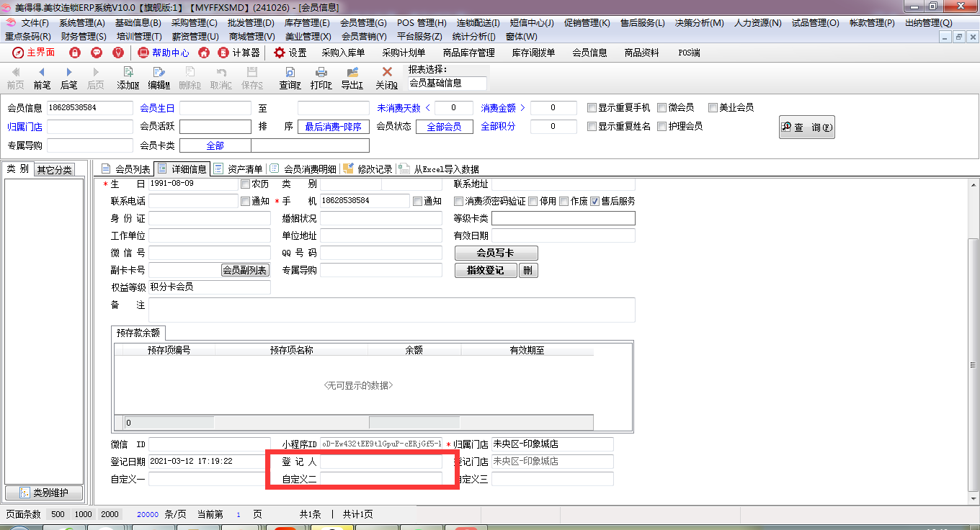Image resolution: width=980 pixels, height=530 pixels.
Task: Click 会员写卡 button
Action: coord(496,253)
